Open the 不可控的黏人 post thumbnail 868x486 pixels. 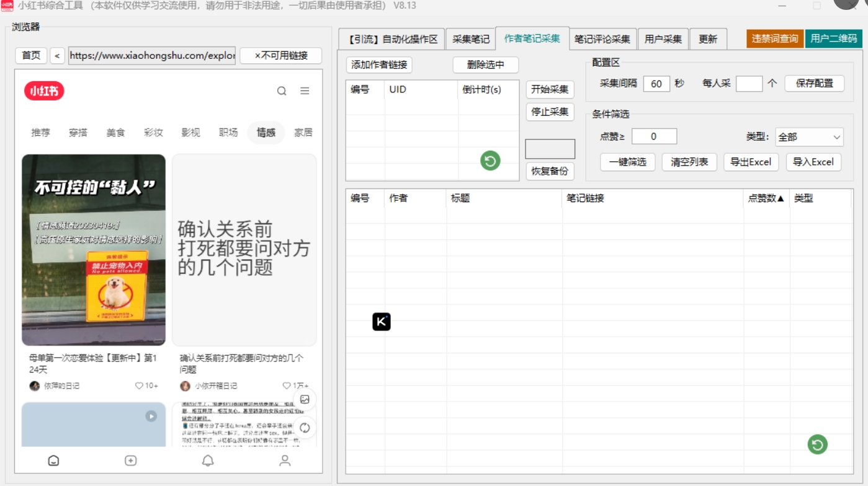[94, 250]
